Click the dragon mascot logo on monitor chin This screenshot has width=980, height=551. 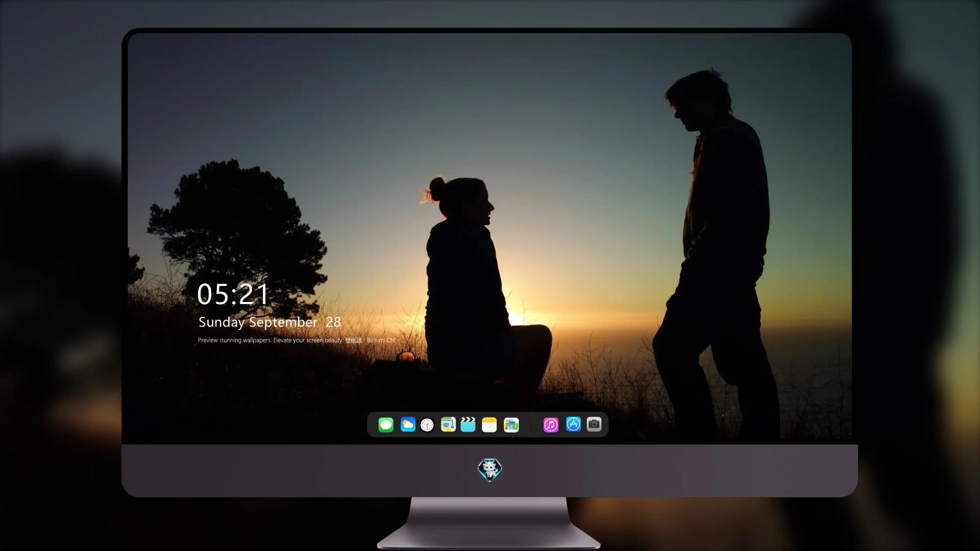pyautogui.click(x=490, y=470)
